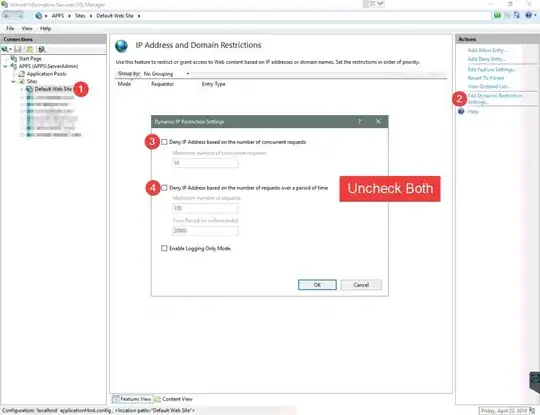Click the home icon in top toolbar
The image size is (540, 415).
click(x=517, y=15)
